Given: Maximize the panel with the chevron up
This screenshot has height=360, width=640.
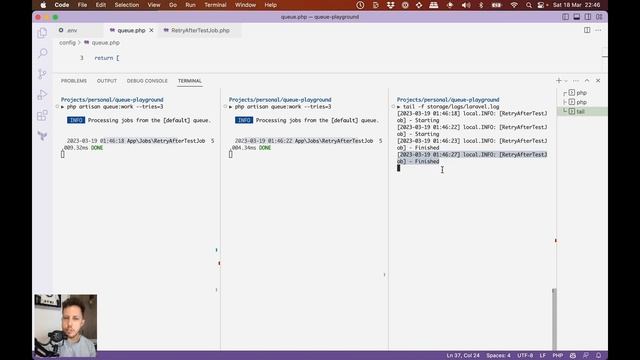Looking at the screenshot, I should (587, 81).
